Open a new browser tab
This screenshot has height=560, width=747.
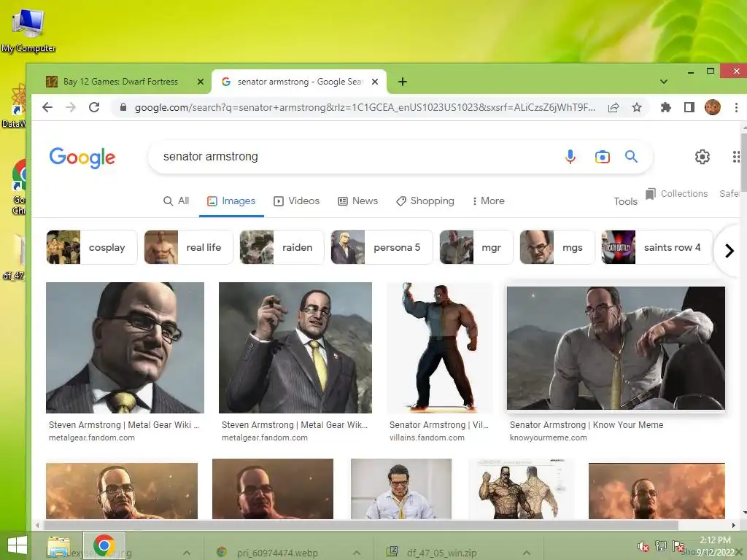coord(403,82)
